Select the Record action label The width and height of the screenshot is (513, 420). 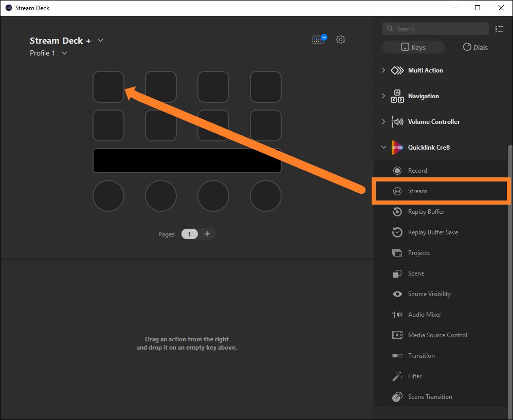(x=417, y=171)
